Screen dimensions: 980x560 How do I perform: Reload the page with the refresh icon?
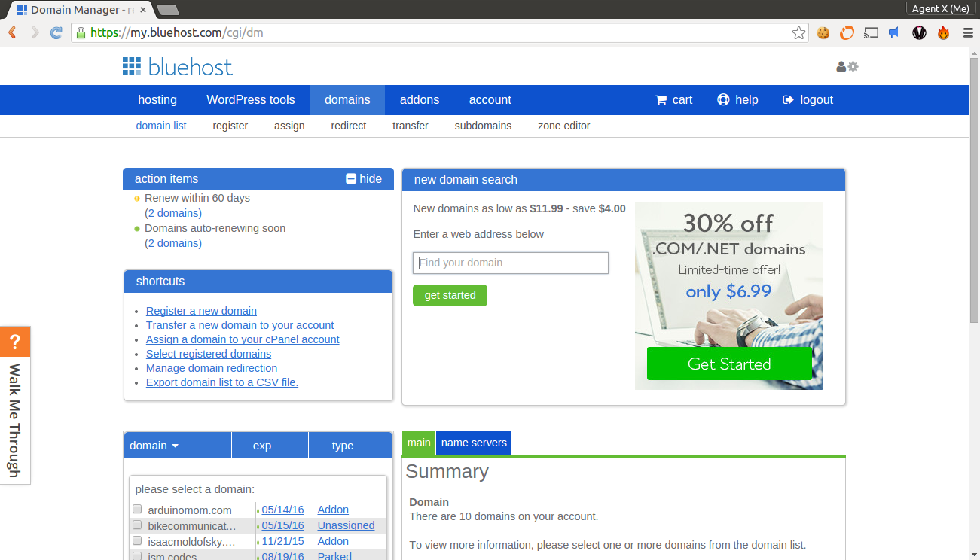click(x=56, y=32)
